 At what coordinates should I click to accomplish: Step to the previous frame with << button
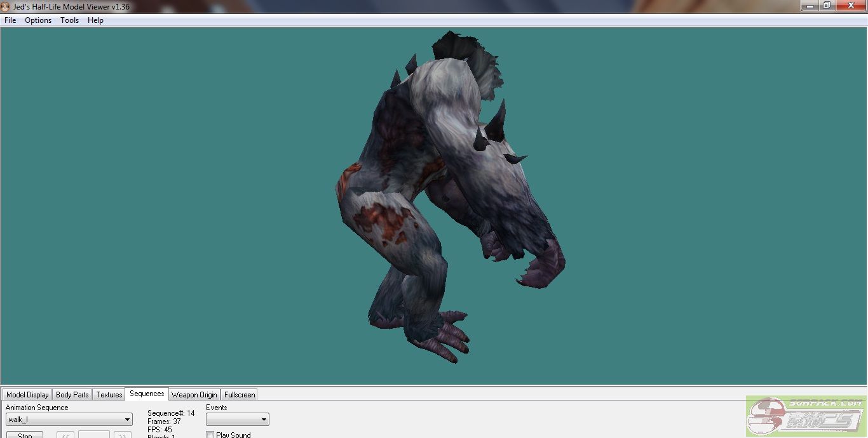click(65, 435)
